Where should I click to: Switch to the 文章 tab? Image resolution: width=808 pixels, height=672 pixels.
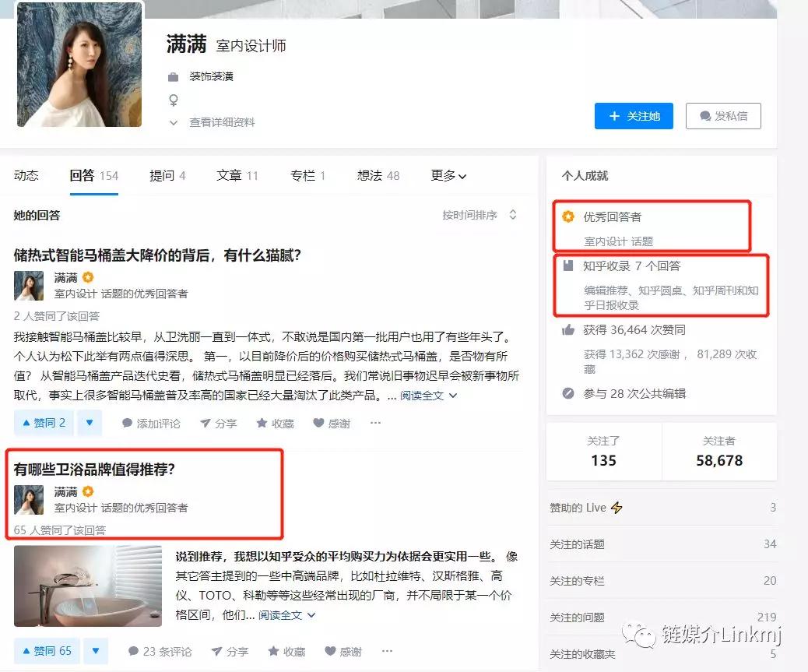pos(237,176)
